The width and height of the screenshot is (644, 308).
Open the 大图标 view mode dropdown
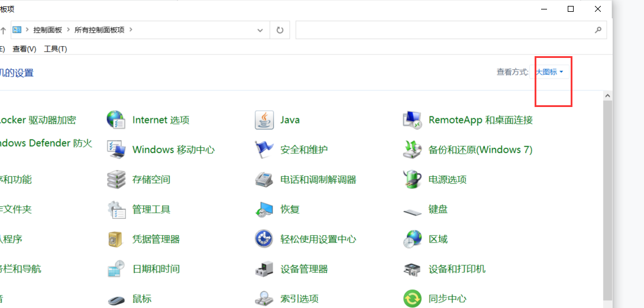click(x=550, y=72)
